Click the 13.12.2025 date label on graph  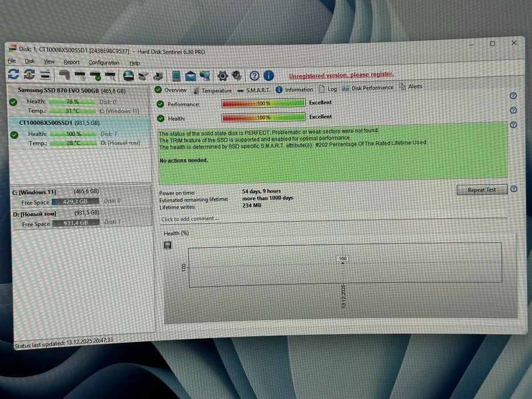[343, 296]
